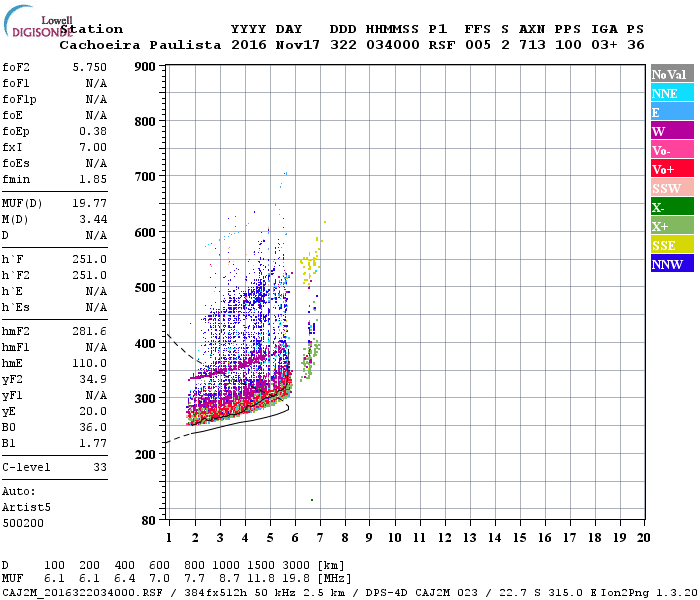Click the 900 km height axis label
Screen dimensions: 700x600
(x=145, y=67)
